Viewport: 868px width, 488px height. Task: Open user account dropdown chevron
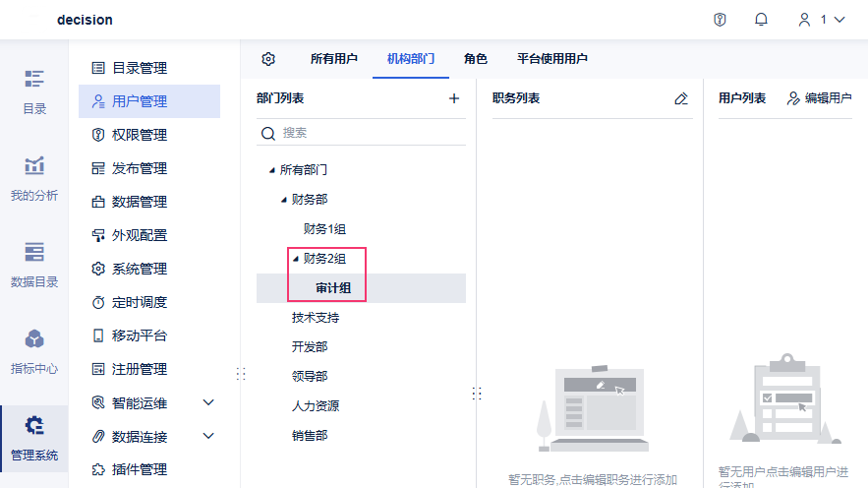click(x=839, y=20)
